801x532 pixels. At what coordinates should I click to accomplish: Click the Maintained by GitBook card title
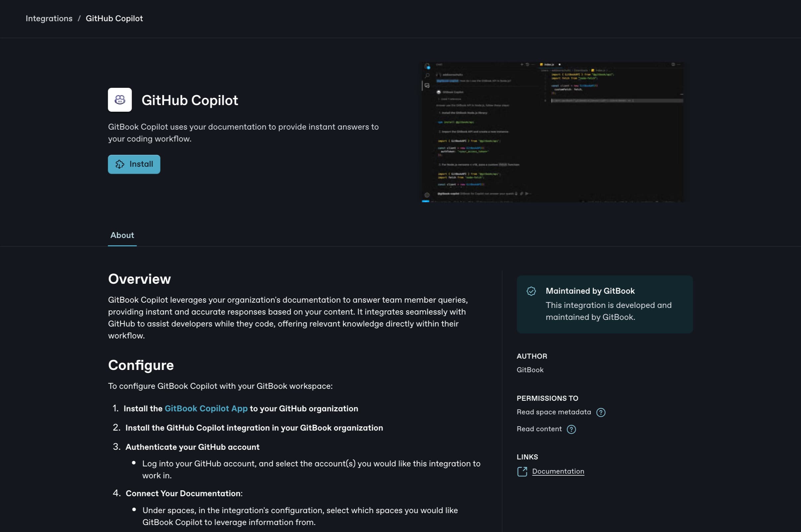tap(590, 291)
